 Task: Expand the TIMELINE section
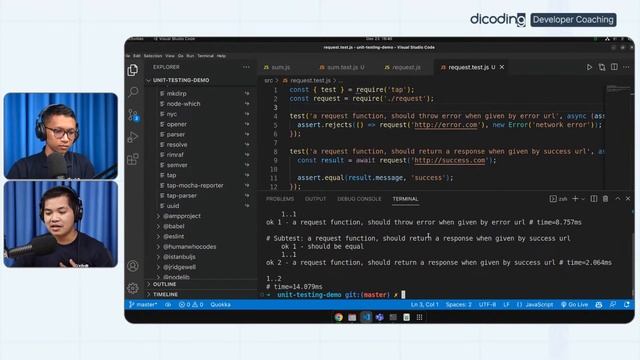click(165, 294)
